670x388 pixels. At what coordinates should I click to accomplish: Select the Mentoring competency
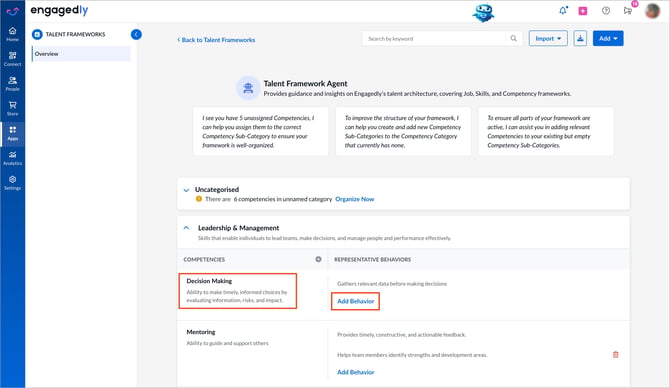[x=227, y=337]
